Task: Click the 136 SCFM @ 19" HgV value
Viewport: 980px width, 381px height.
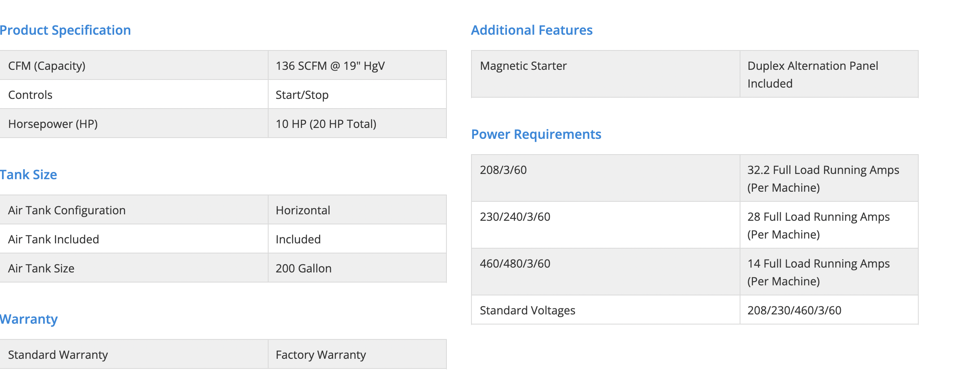Action: pos(330,66)
